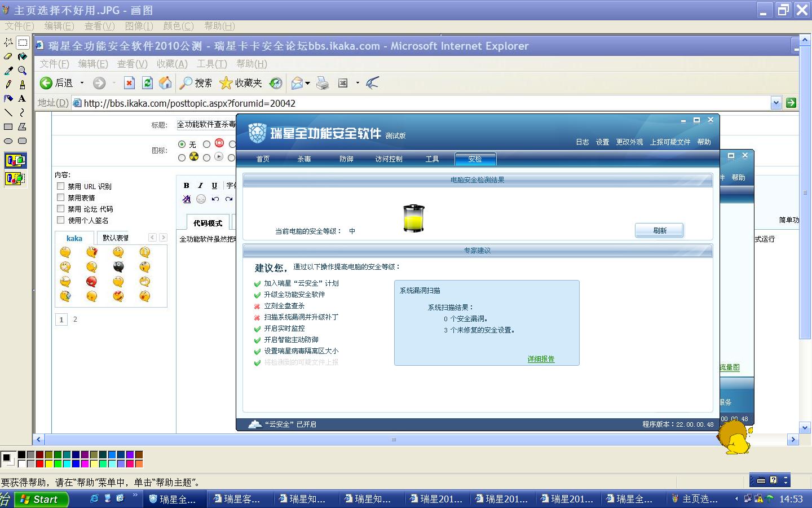Click the IE Print toolbar icon
Image resolution: width=812 pixels, height=508 pixels.
[x=323, y=83]
